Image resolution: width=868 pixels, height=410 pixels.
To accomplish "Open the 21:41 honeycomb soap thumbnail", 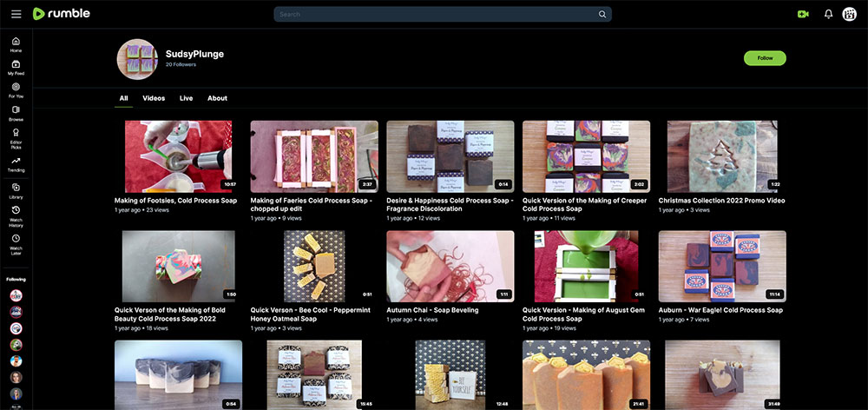I will 586,375.
